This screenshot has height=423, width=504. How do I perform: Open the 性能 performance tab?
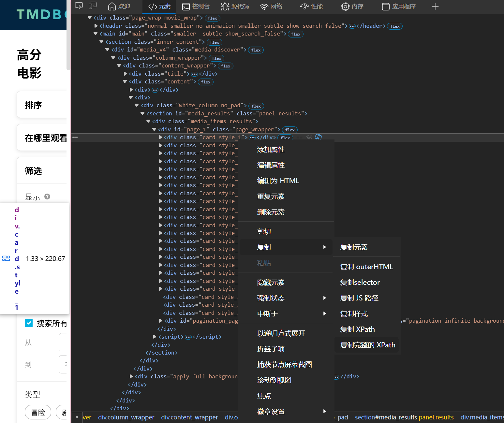click(x=311, y=7)
